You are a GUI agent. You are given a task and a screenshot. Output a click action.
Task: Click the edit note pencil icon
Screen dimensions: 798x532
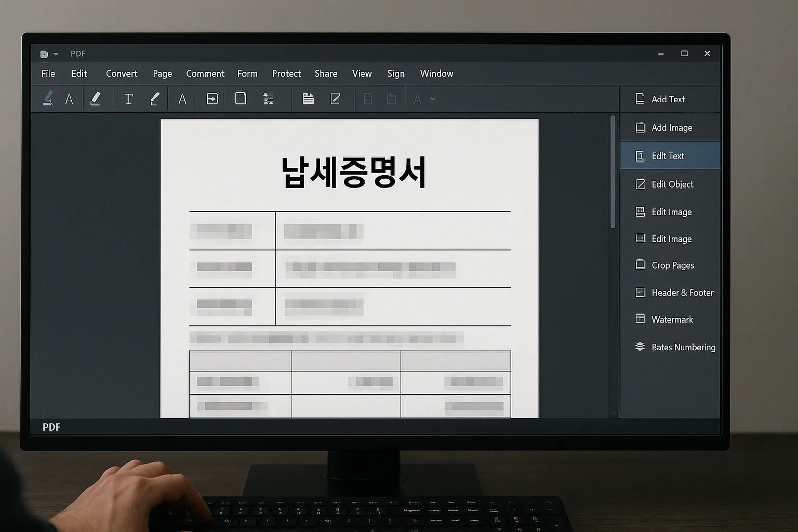tap(336, 99)
